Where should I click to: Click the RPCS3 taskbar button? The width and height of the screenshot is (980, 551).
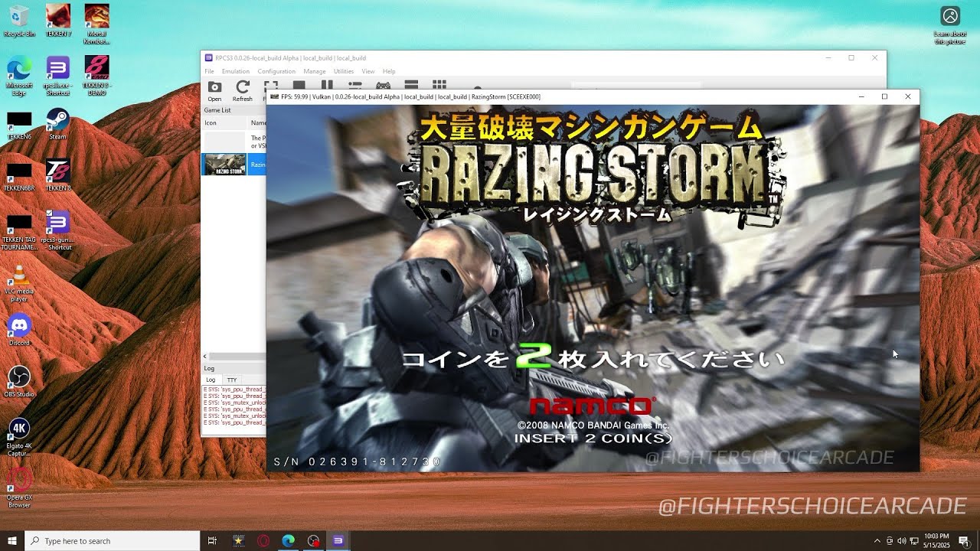click(338, 540)
